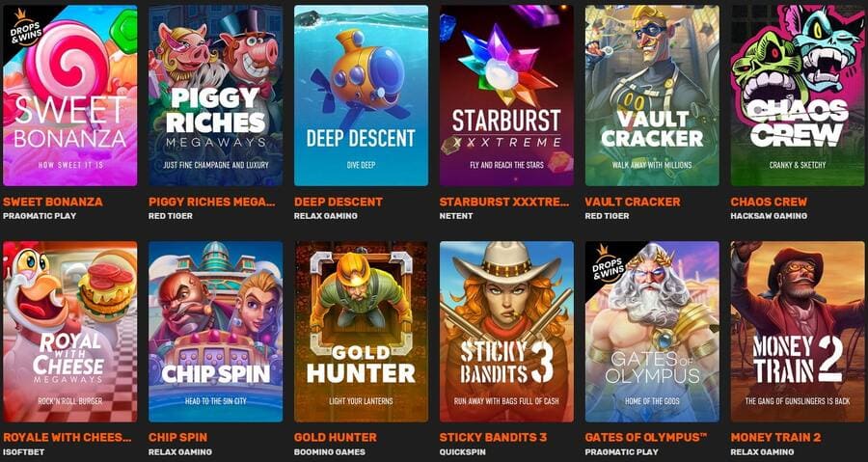Screen dimensions: 868x462
Task: Click the DEEP DESCENT title below the thumbnail
Action: pos(339,202)
